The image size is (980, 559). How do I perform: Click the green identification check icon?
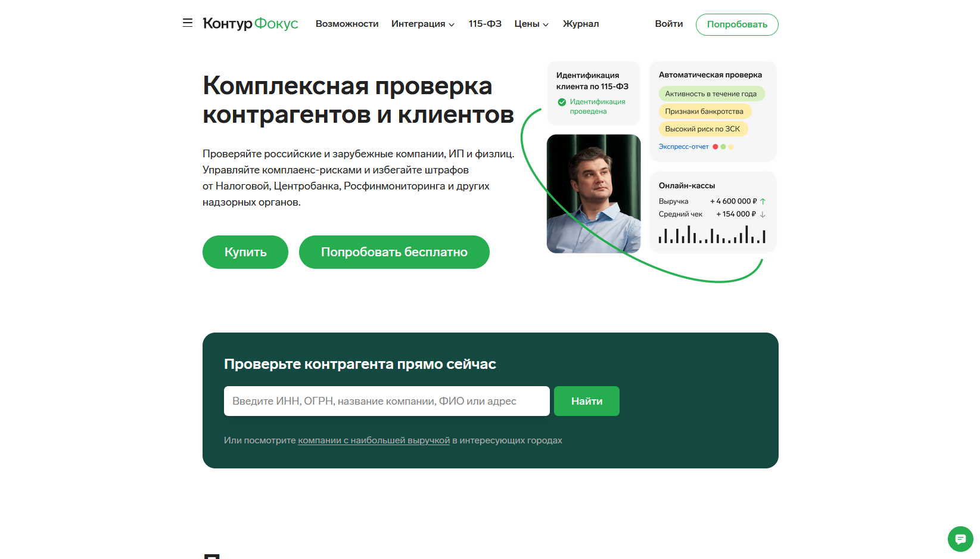(x=562, y=102)
